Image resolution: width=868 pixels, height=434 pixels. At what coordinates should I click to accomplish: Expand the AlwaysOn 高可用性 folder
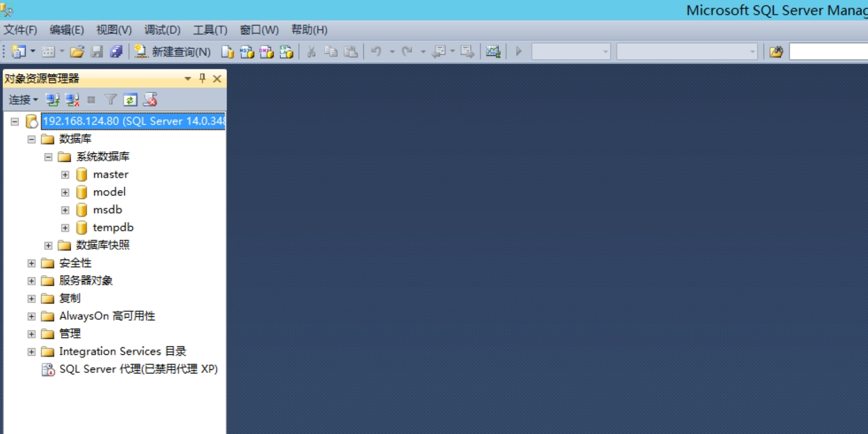pyautogui.click(x=32, y=316)
